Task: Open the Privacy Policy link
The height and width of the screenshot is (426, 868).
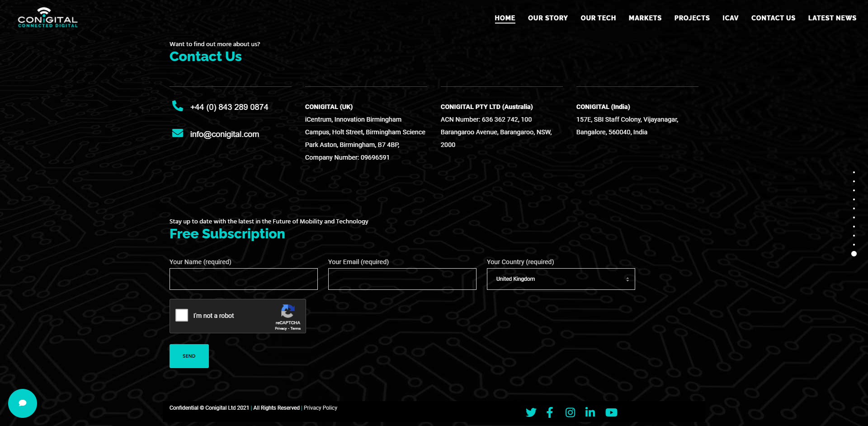Action: (321, 408)
